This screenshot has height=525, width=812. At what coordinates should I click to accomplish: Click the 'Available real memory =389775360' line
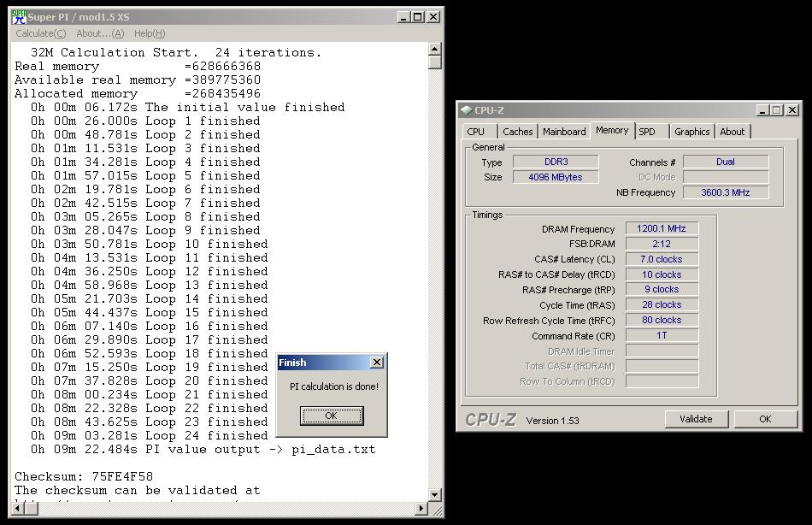pos(138,80)
